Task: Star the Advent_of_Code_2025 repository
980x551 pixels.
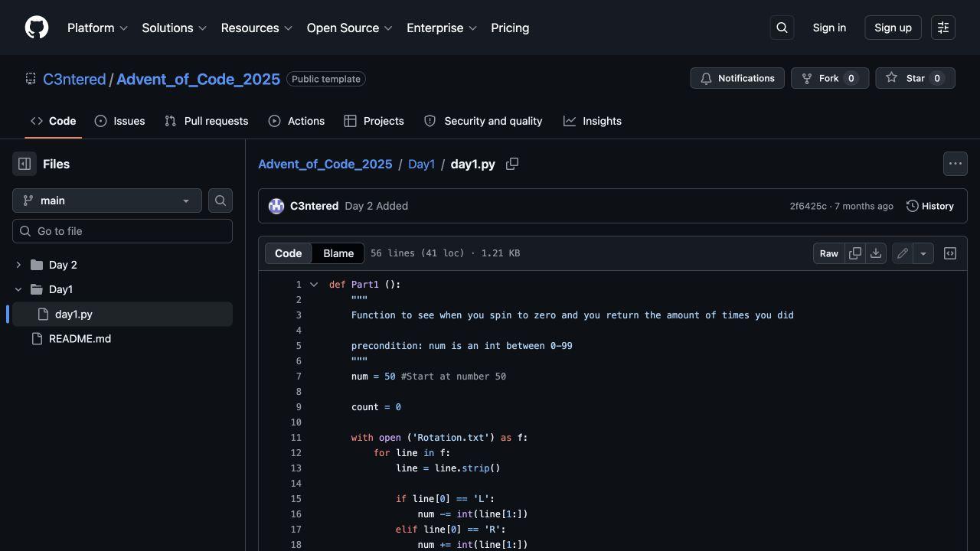Action: (x=915, y=78)
